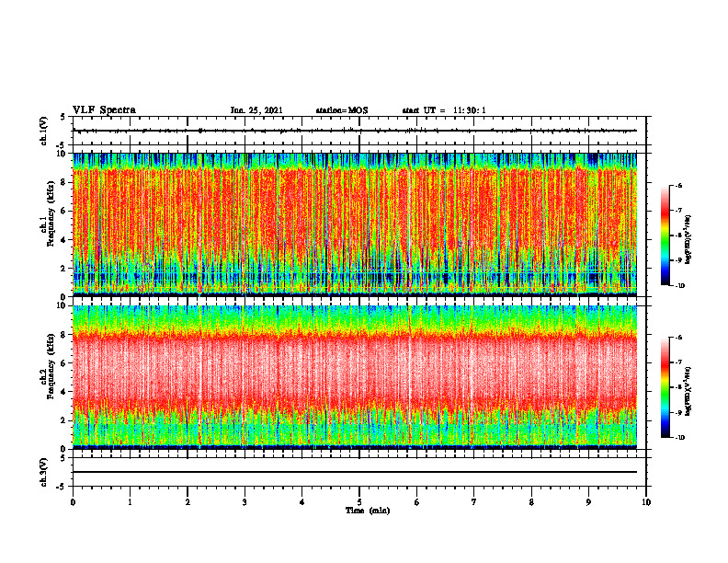
Task: Click the "-5" tick on ch.3(V) axis
Action: coord(63,487)
